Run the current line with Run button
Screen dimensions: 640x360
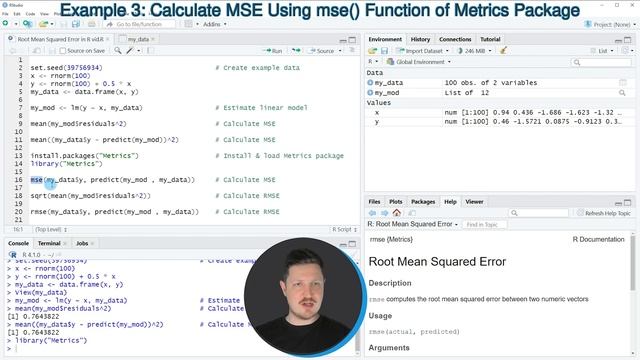pos(273,51)
